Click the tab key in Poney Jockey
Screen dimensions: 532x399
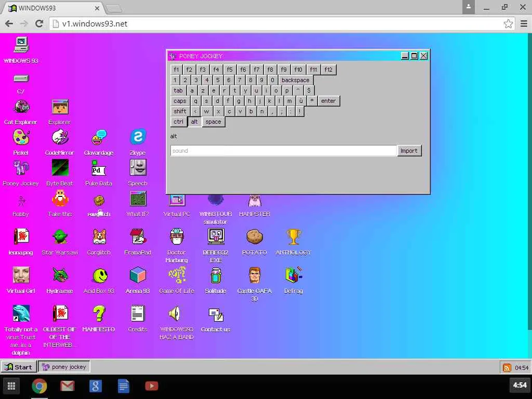178,90
